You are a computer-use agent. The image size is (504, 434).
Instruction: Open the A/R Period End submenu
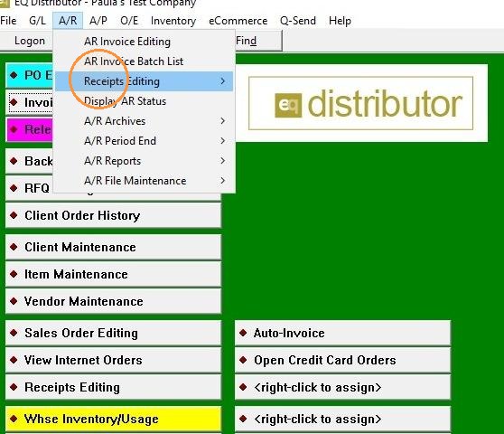click(x=144, y=141)
